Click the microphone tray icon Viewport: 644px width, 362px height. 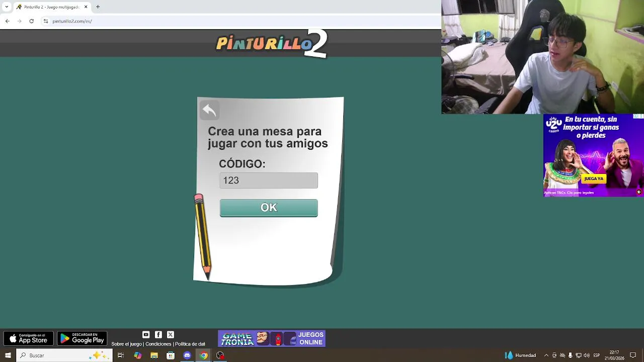tap(570, 355)
